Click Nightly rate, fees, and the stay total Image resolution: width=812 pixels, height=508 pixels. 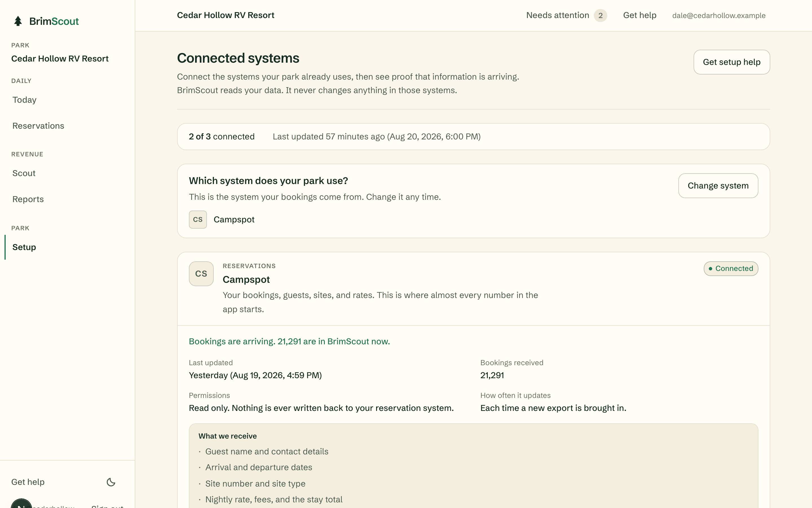(274, 499)
